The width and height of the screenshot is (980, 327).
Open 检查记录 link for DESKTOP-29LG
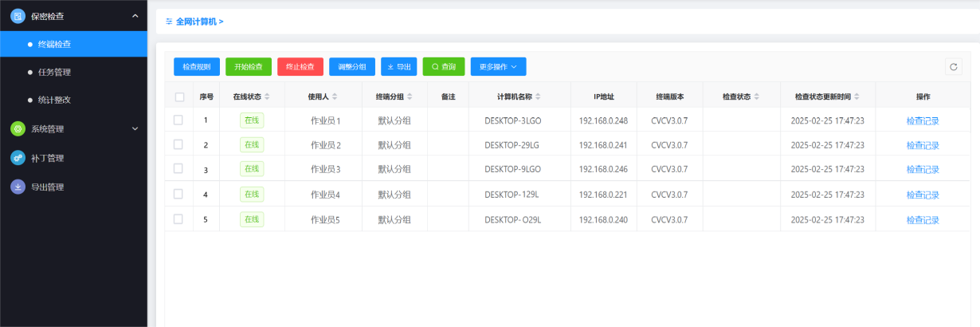(923, 145)
